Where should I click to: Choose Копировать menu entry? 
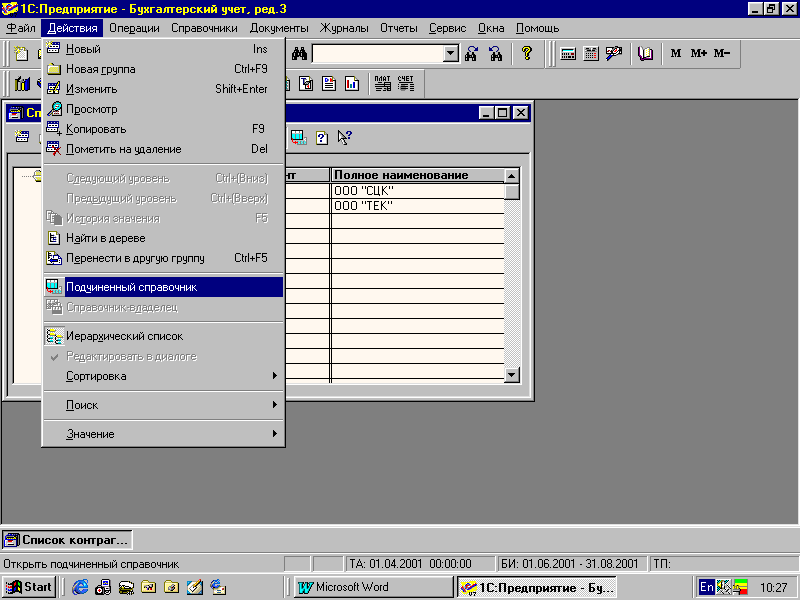tap(163, 129)
